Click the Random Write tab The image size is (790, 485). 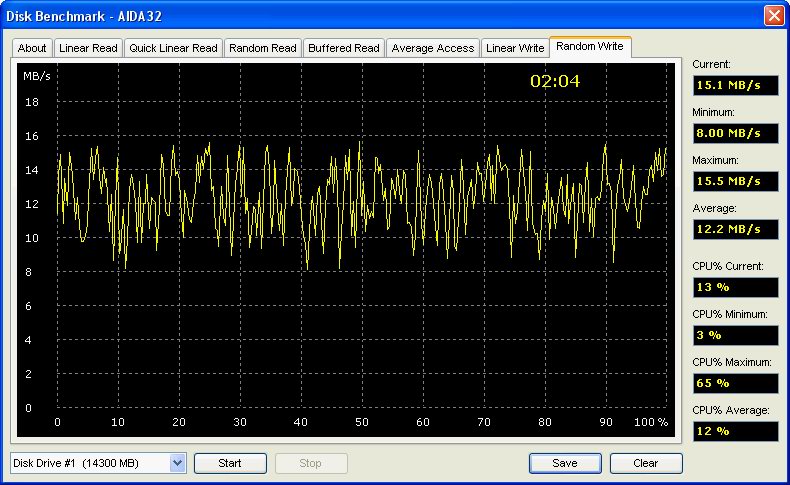pos(590,46)
